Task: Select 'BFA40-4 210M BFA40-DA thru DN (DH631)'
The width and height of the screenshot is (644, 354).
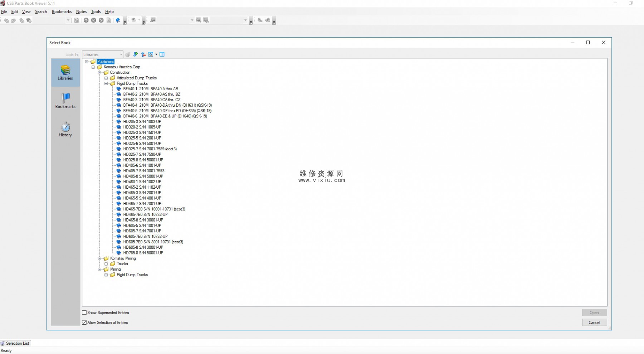Action: [x=167, y=105]
